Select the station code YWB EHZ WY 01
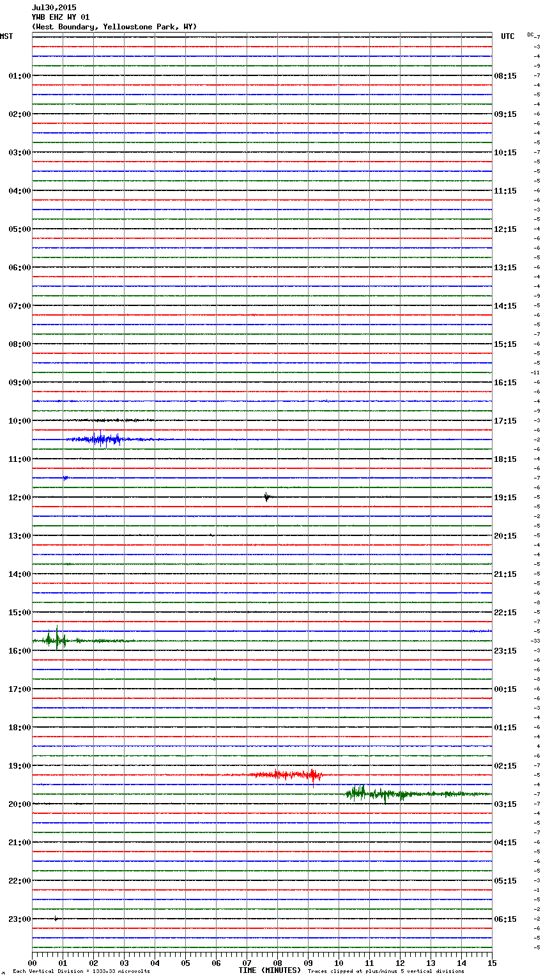The height and width of the screenshot is (980, 543). coord(61,17)
